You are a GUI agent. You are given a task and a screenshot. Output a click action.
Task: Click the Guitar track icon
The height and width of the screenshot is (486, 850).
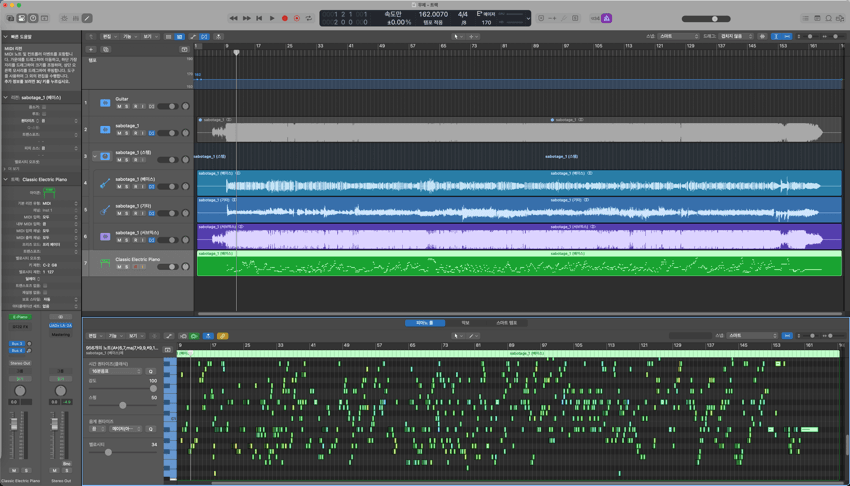[x=104, y=103]
